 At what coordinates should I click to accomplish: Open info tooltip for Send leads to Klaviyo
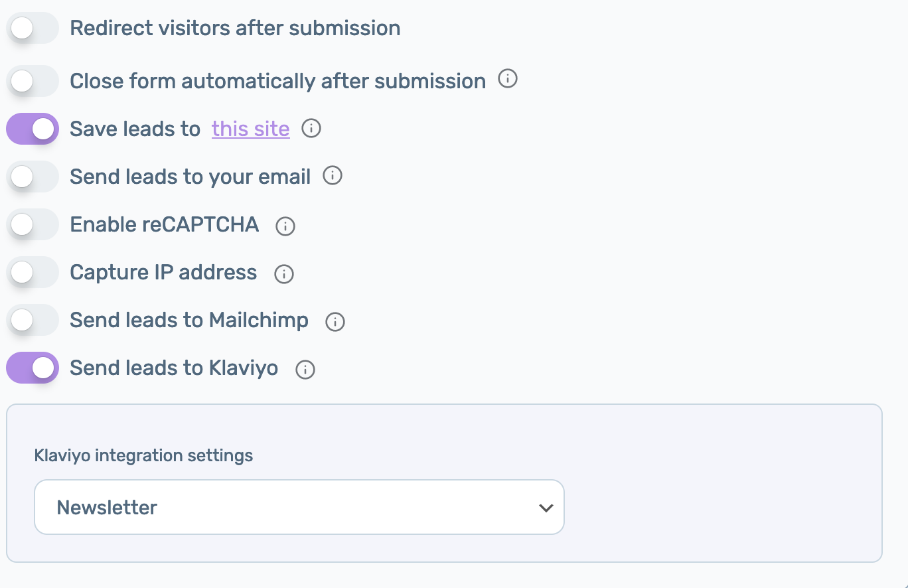(x=305, y=370)
